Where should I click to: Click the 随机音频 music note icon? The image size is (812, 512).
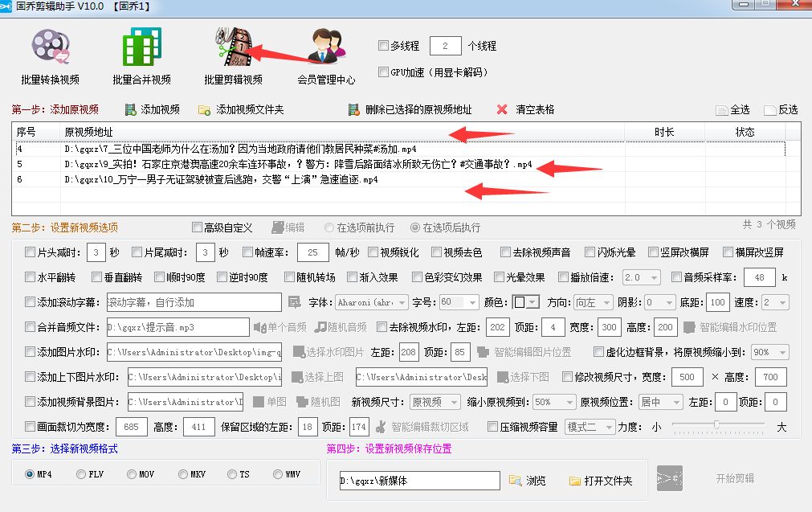pyautogui.click(x=321, y=327)
